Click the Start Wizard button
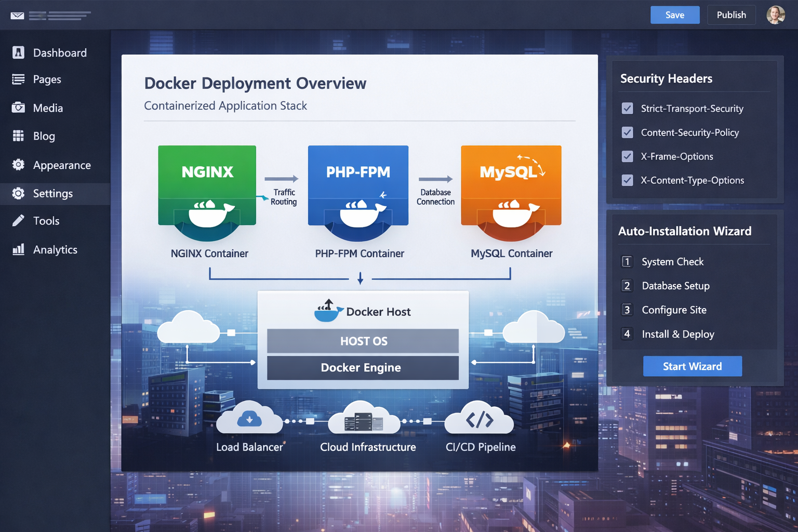 (x=693, y=366)
